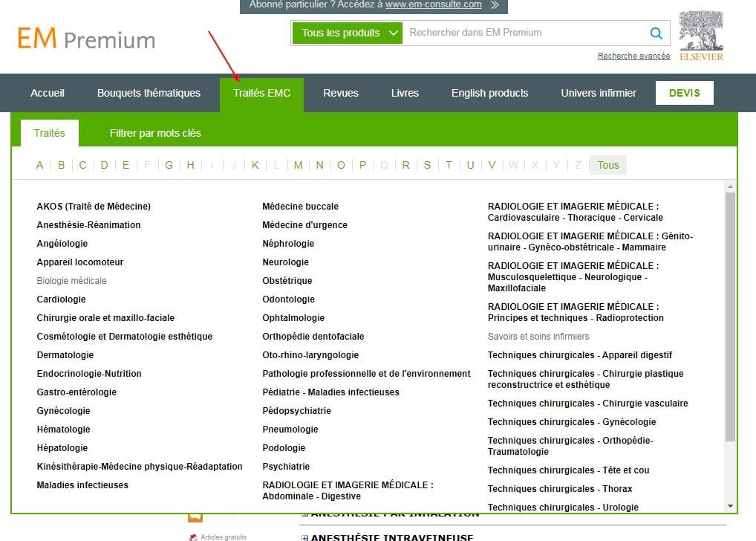Open the English products menu
This screenshot has height=541, width=756.
(490, 93)
